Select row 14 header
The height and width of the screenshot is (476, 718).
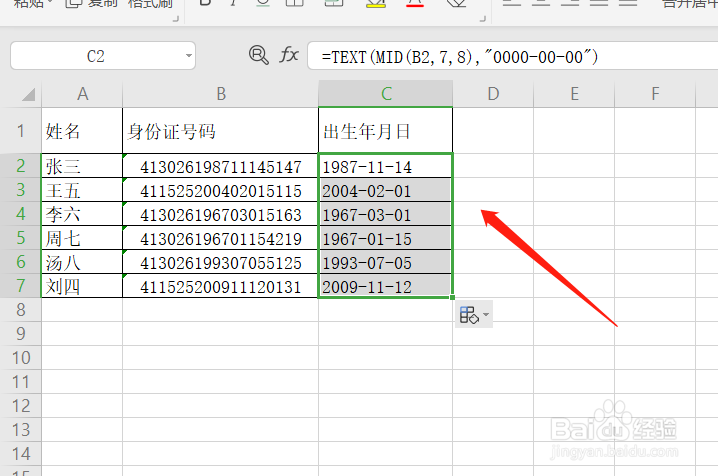(x=21, y=454)
